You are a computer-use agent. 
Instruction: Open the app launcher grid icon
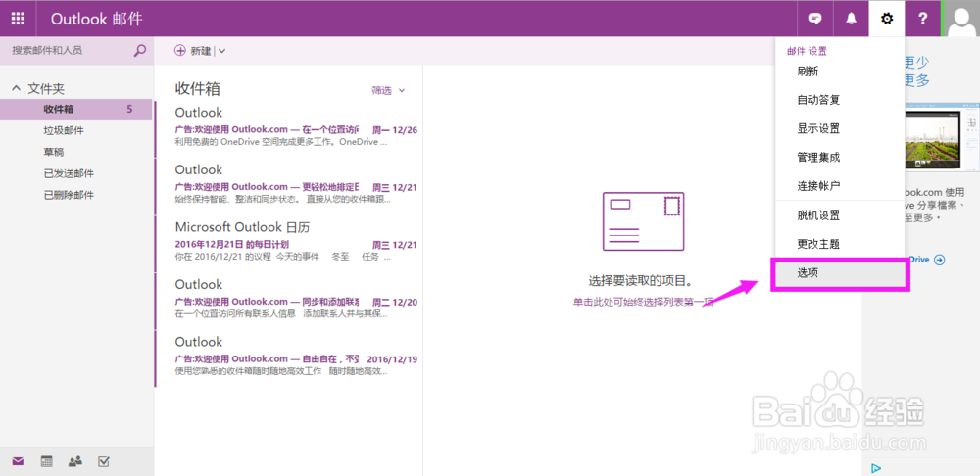(x=18, y=19)
